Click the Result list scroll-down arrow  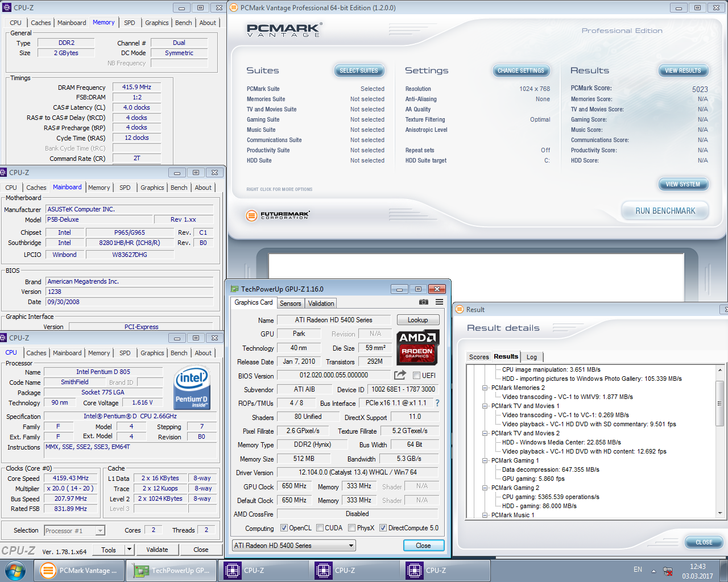point(719,513)
